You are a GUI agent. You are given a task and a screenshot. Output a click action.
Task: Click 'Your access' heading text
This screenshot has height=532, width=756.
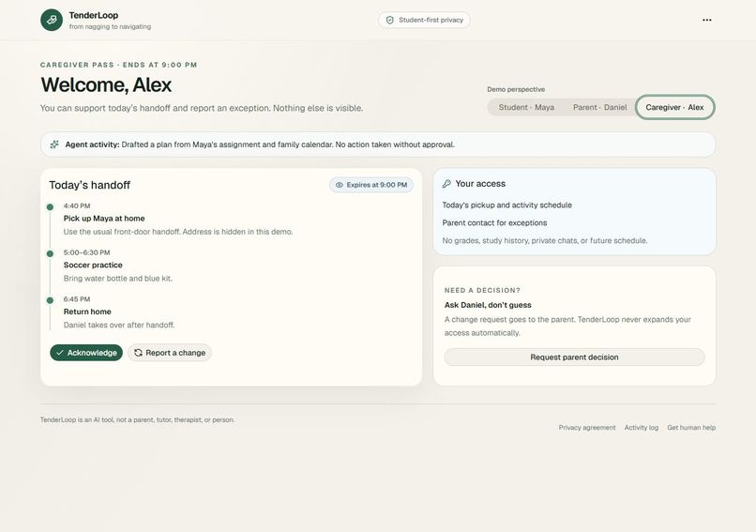click(480, 184)
